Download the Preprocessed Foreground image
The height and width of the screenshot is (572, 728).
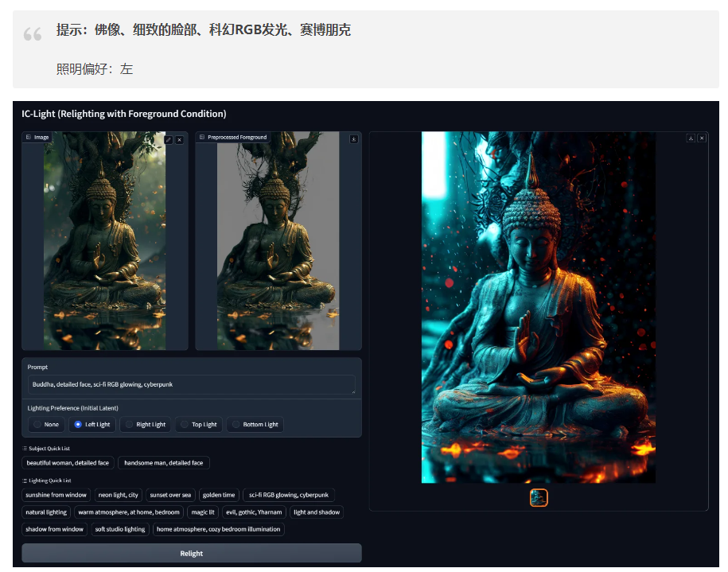pos(353,139)
